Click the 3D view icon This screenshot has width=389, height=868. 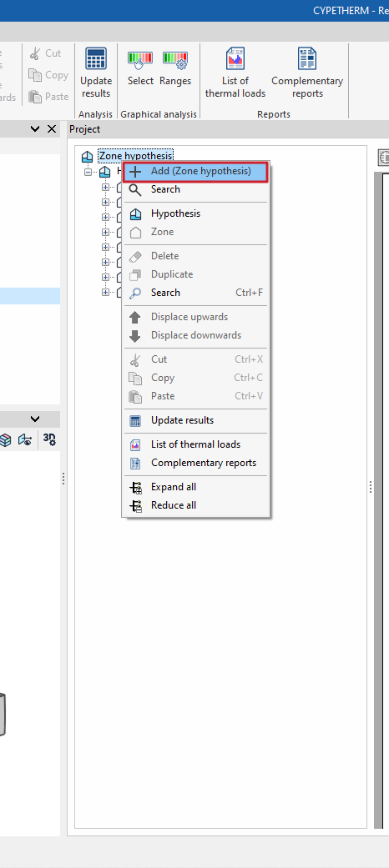tap(49, 439)
